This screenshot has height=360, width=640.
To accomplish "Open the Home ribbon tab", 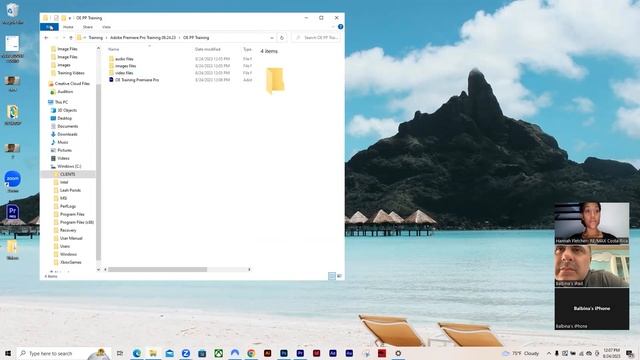I will click(68, 27).
